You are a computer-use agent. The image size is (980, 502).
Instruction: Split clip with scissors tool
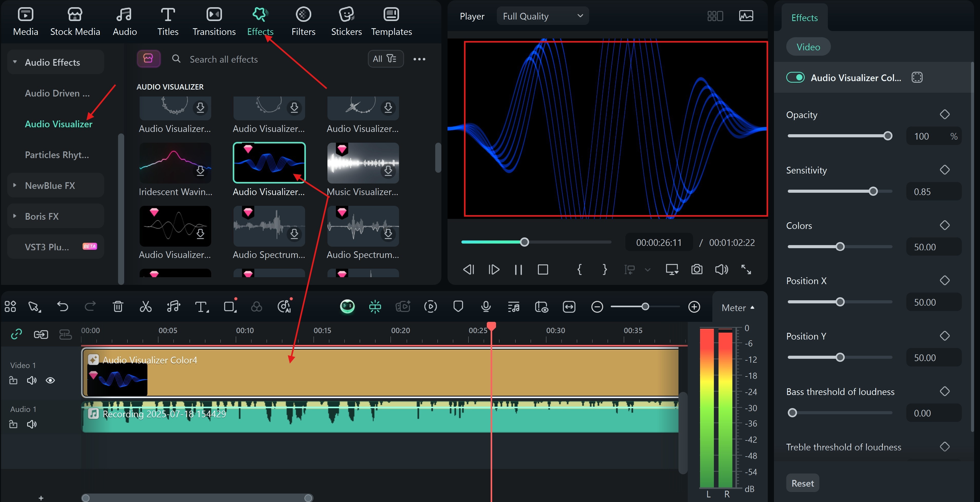point(145,306)
